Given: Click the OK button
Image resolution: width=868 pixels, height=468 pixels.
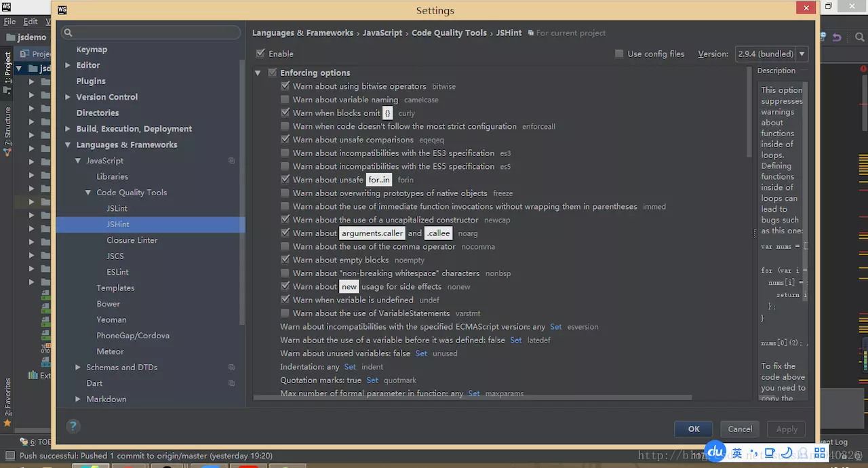Looking at the screenshot, I should click(694, 429).
